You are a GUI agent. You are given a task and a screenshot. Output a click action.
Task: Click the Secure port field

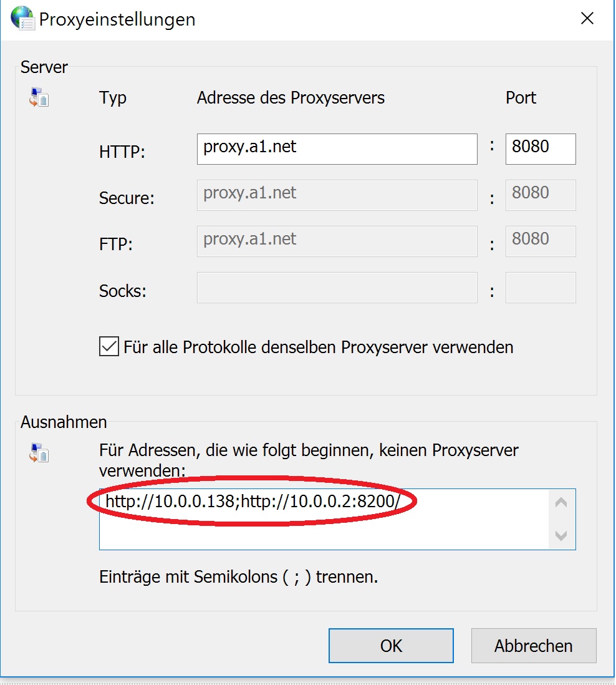coord(541,195)
